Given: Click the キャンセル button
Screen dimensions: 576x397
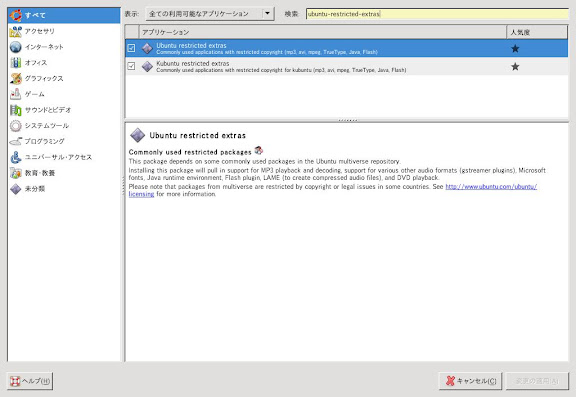Looking at the screenshot, I should 470,381.
